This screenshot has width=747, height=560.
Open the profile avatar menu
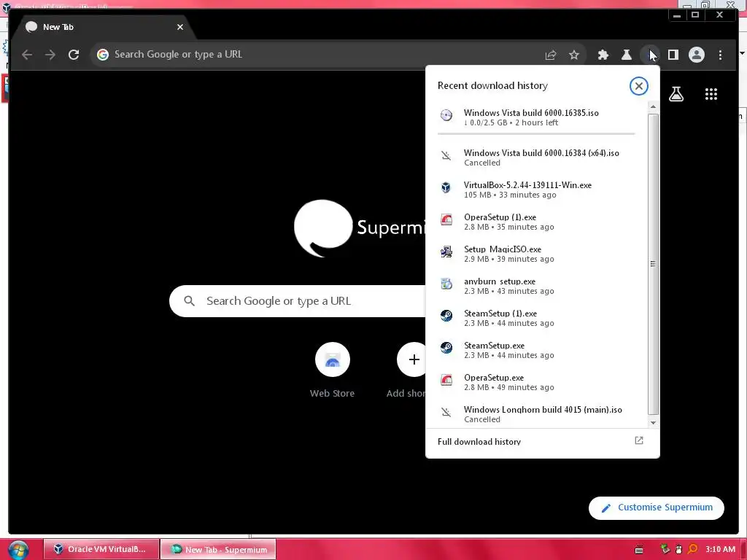(697, 55)
